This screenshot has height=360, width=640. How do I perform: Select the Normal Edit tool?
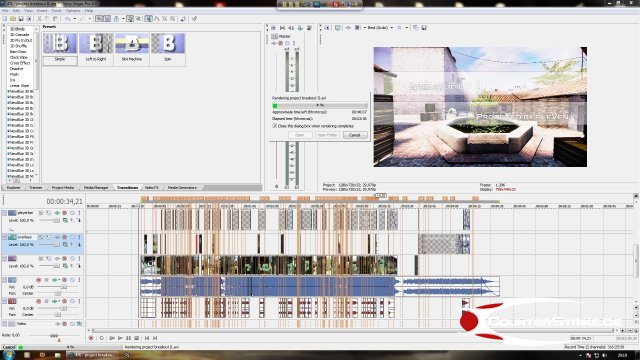(x=148, y=19)
